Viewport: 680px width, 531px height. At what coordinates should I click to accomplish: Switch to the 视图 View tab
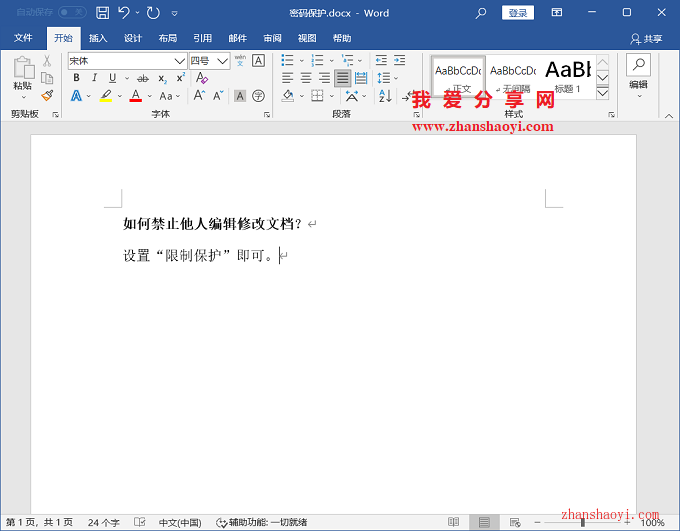[x=307, y=38]
